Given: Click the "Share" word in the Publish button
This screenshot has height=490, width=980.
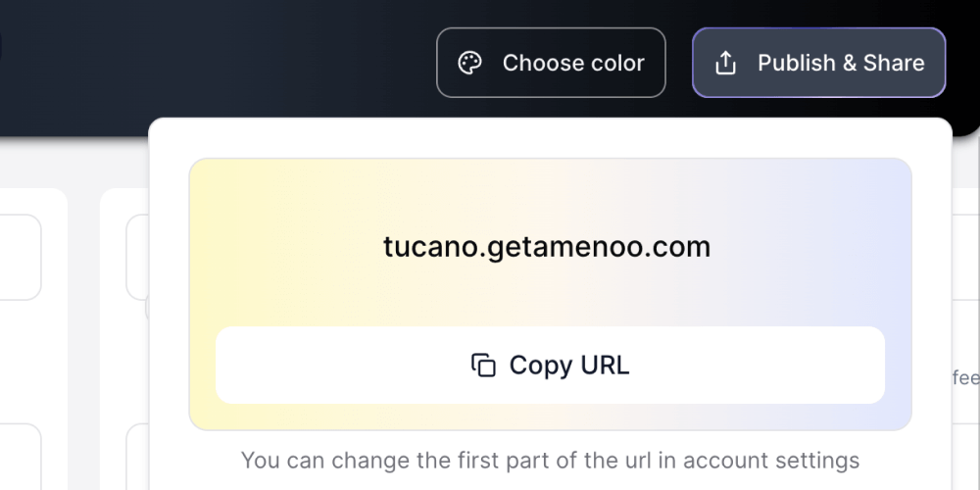Looking at the screenshot, I should coord(894,63).
